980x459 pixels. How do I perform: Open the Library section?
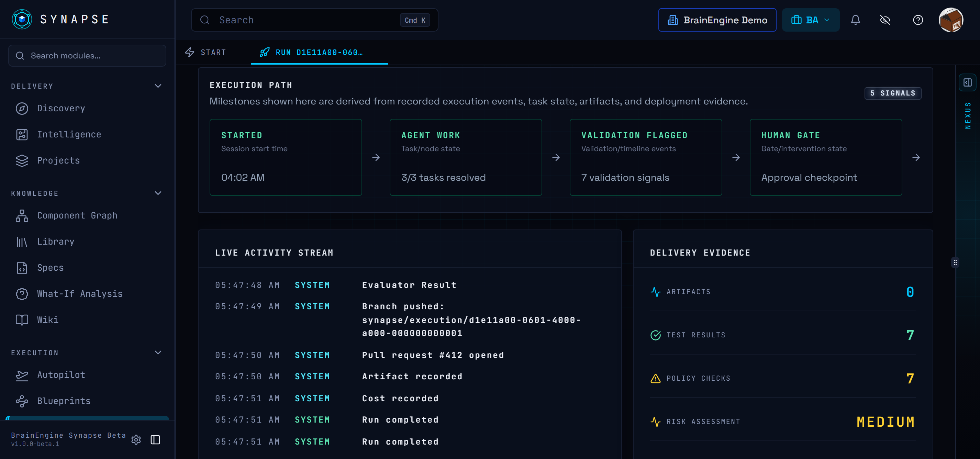pyautogui.click(x=87, y=242)
